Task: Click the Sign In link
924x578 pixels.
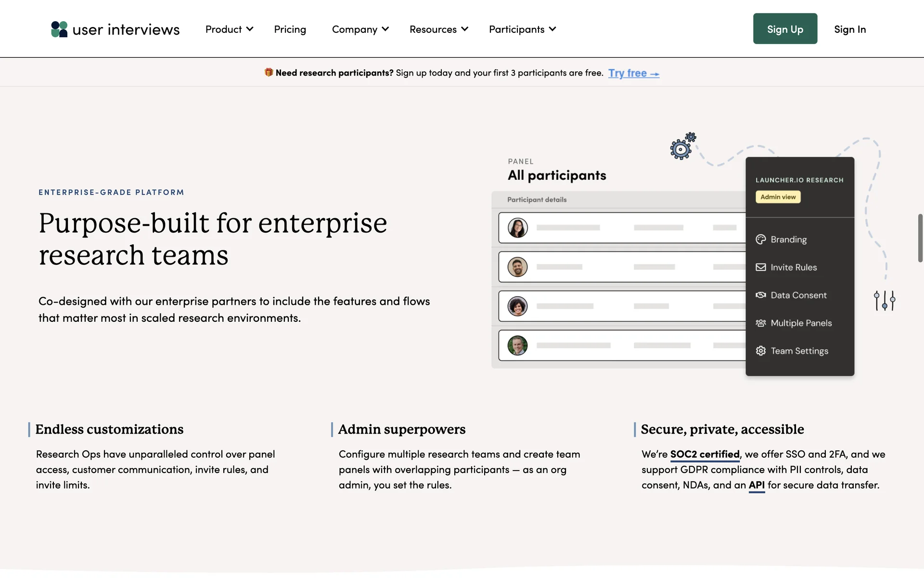Action: (849, 29)
